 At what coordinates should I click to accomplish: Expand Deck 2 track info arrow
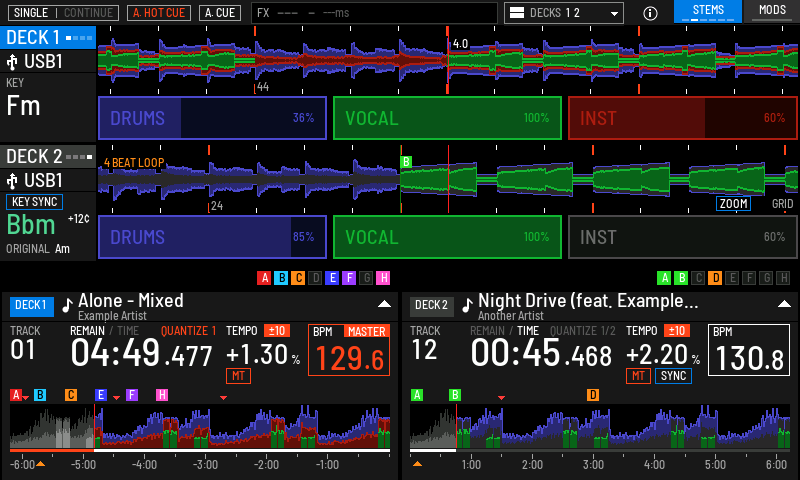point(784,305)
